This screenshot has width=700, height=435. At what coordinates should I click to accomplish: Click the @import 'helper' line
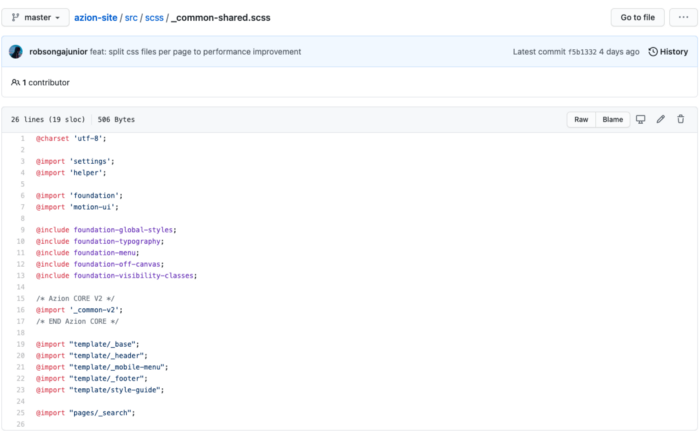(71, 173)
